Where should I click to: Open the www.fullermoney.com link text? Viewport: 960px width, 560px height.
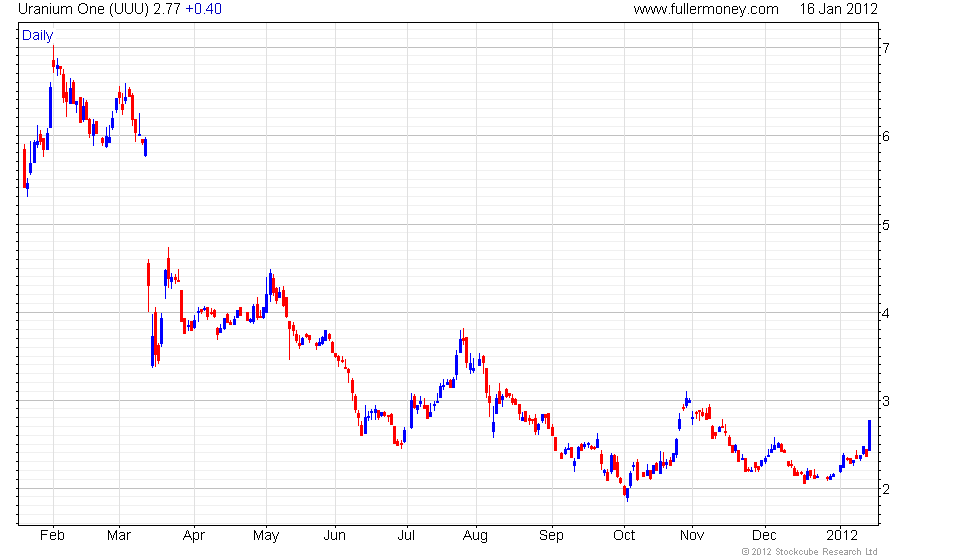point(706,9)
